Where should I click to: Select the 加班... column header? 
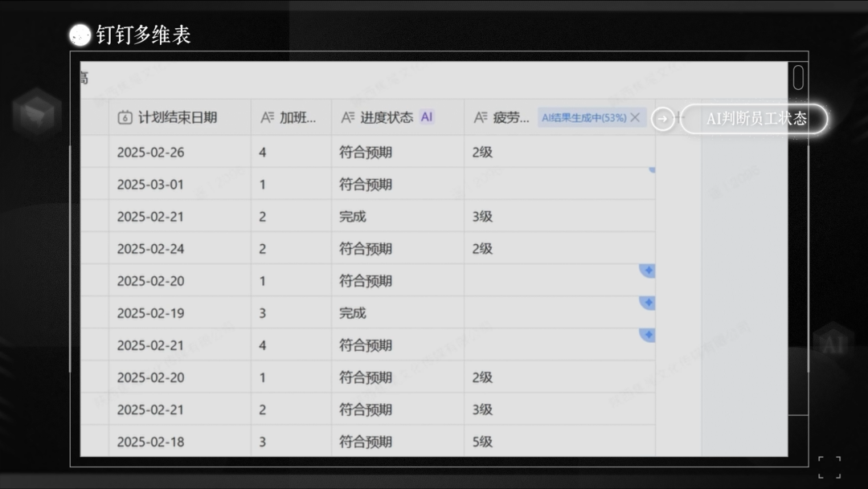(291, 117)
